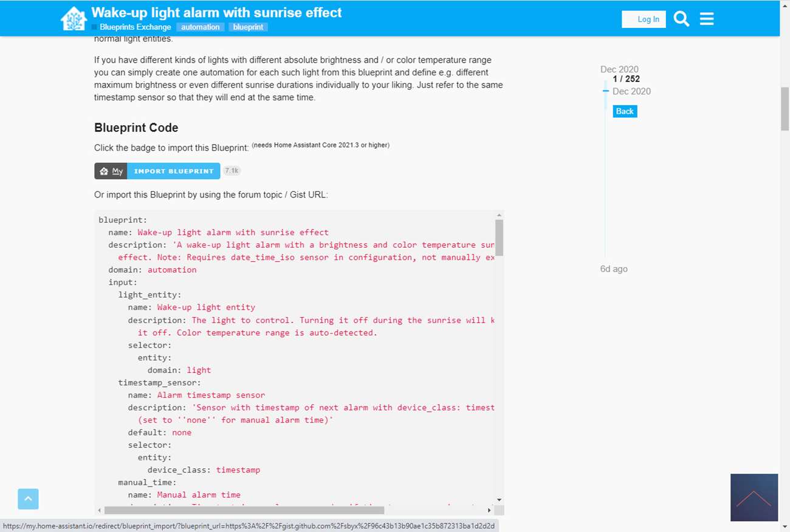Click the Home Assistant logo icon

tap(74, 19)
